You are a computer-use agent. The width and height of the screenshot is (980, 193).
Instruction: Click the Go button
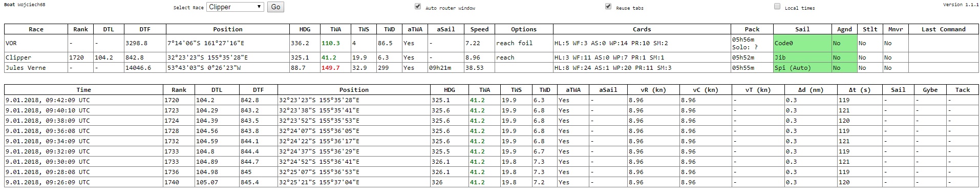275,7
